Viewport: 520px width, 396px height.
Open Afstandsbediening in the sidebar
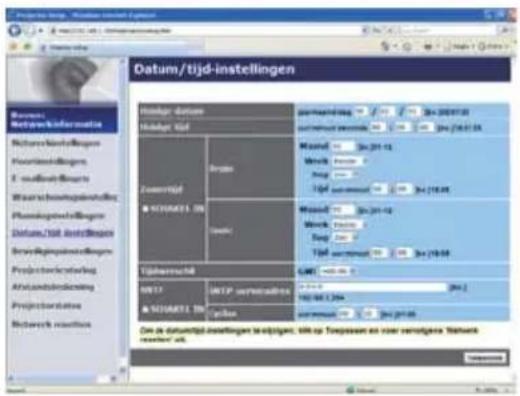[x=53, y=287]
